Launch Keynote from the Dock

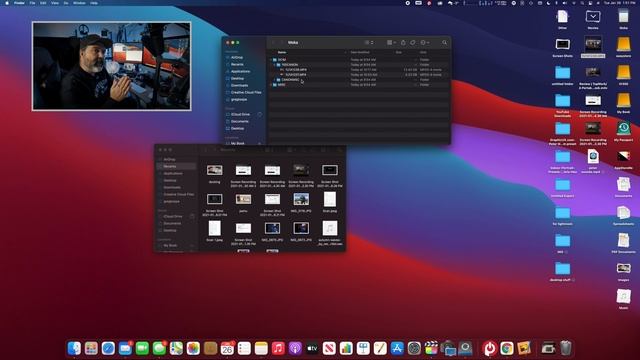363,348
